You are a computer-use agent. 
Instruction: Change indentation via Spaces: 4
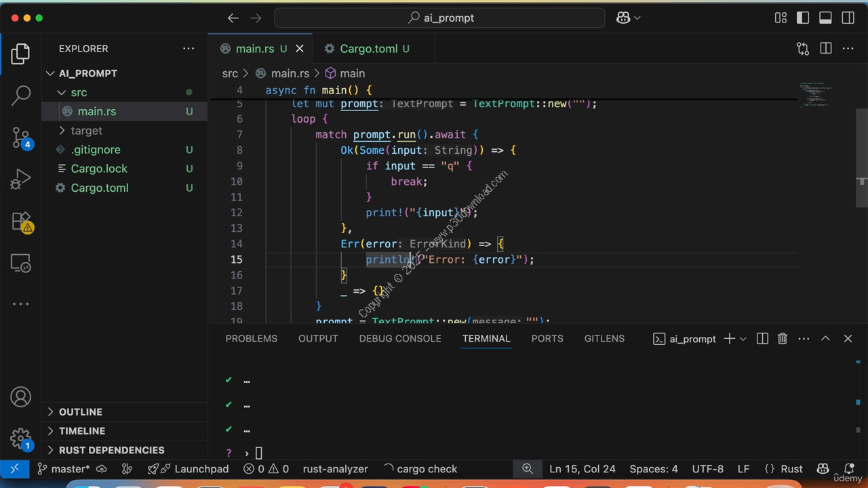(x=653, y=468)
